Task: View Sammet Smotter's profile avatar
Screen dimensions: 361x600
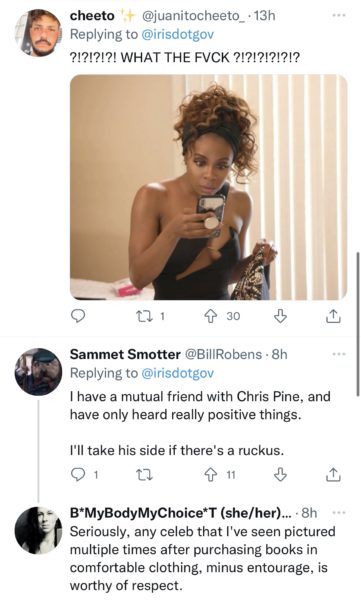Action: pyautogui.click(x=38, y=372)
